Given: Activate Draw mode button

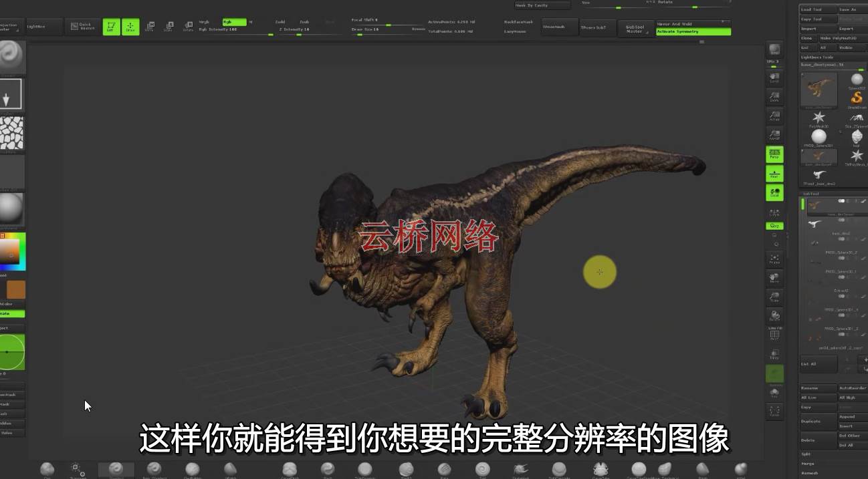Looking at the screenshot, I should (130, 27).
